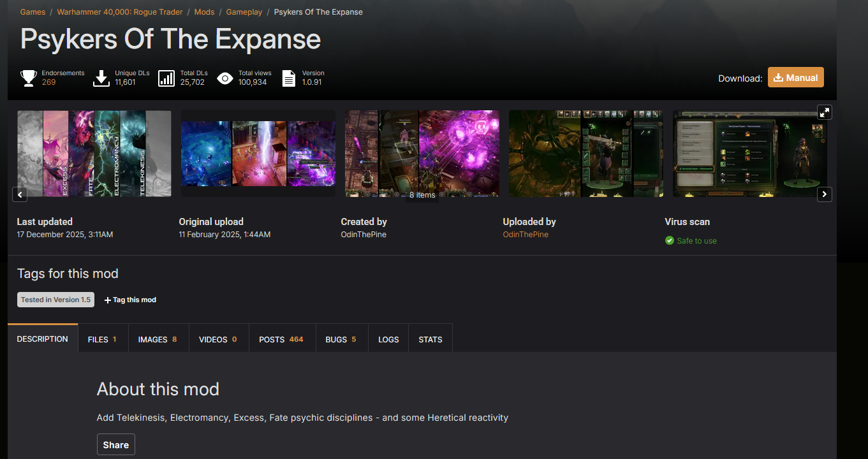Go to Warhammer 40,000: Rogue Trader breadcrumb
Viewport: 868px width, 459px height.
coord(120,12)
